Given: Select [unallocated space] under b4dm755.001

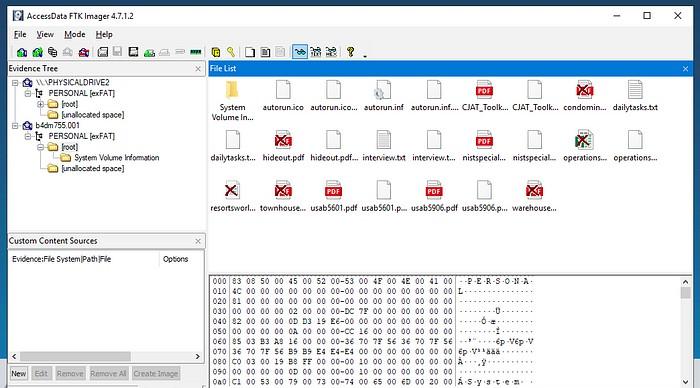Looking at the screenshot, I should 92,168.
